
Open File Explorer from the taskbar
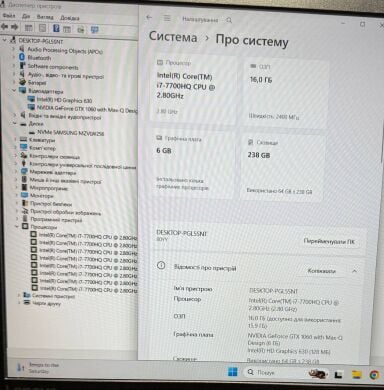(357, 375)
